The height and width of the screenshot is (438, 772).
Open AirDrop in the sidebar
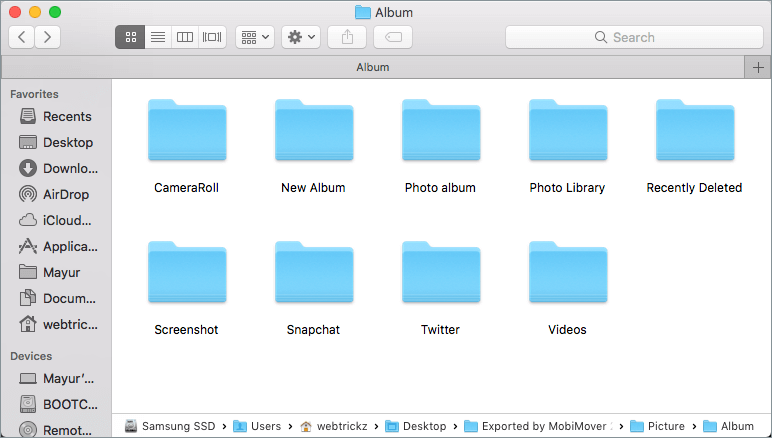pyautogui.click(x=54, y=194)
